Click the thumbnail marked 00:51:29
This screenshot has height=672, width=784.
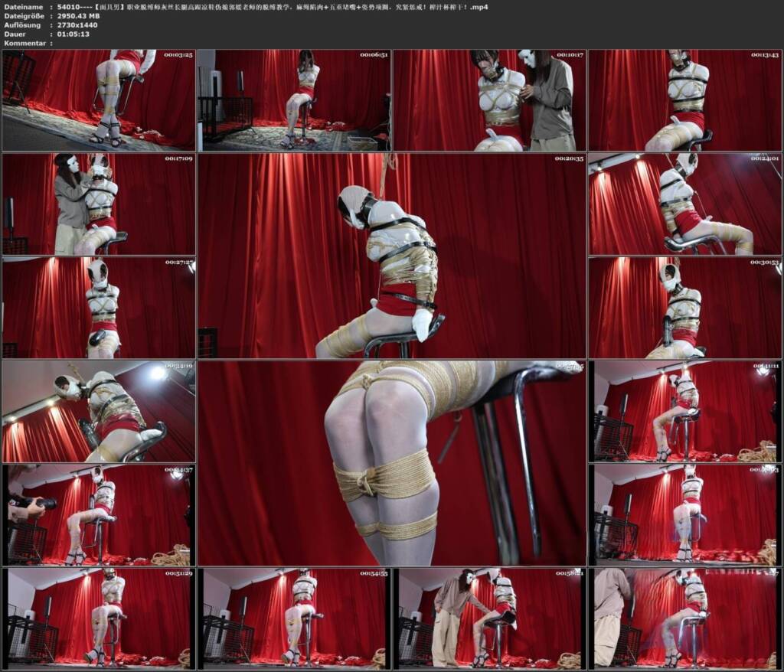[99, 619]
